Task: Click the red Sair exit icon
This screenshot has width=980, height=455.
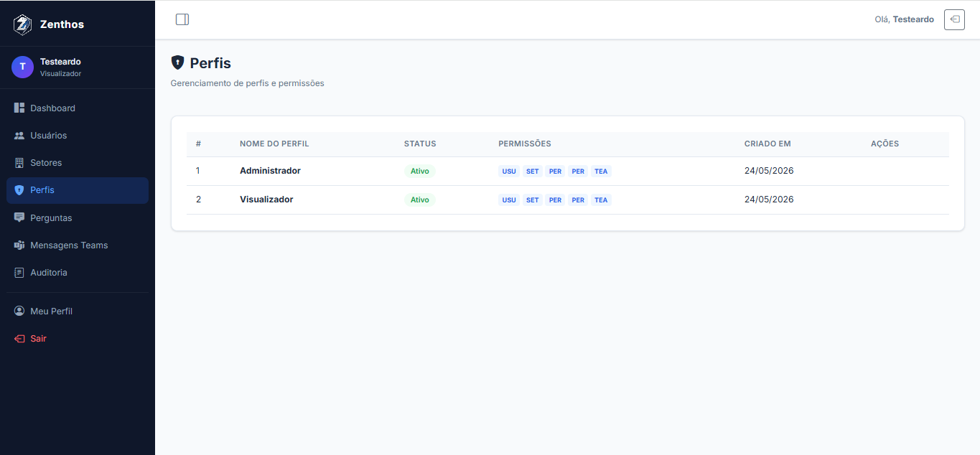Action: (19, 339)
